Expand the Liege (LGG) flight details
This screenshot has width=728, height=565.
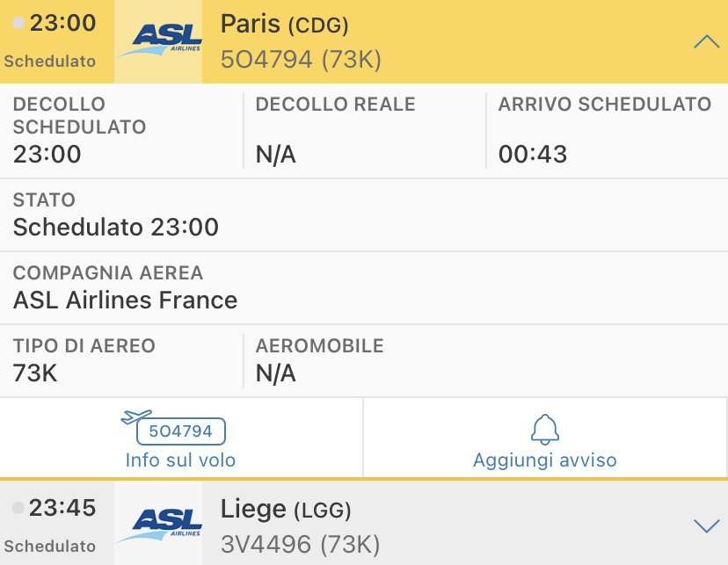point(706,525)
